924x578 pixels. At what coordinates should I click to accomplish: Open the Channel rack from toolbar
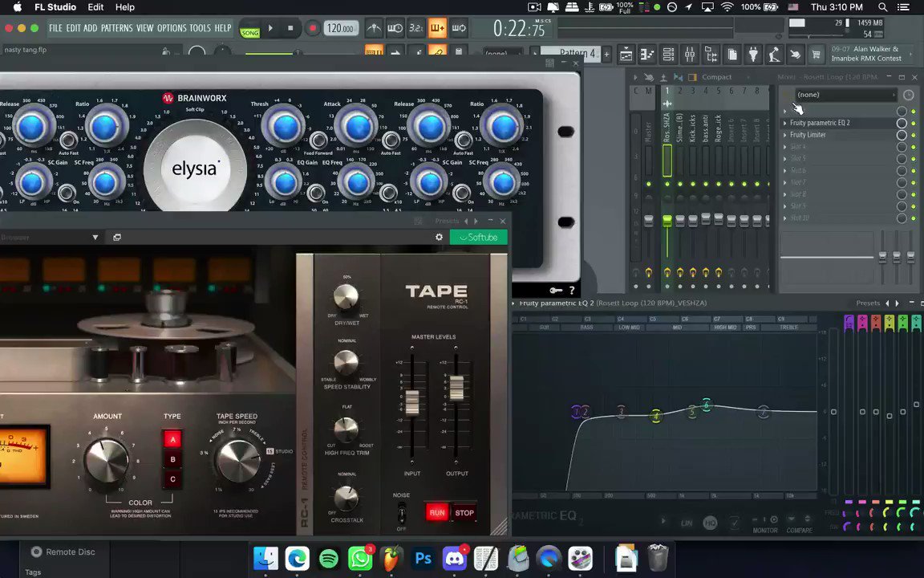[668, 55]
